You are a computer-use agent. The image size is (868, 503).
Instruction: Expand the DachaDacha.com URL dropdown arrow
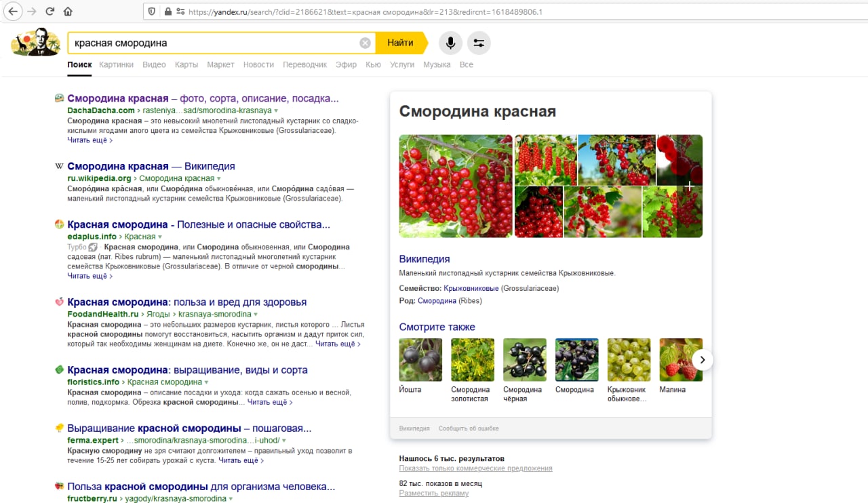[276, 110]
